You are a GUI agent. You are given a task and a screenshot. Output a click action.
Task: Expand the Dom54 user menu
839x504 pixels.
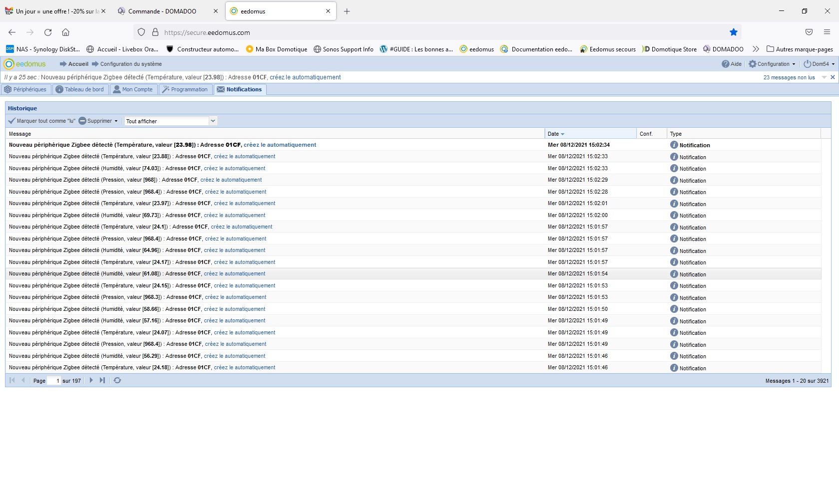819,64
